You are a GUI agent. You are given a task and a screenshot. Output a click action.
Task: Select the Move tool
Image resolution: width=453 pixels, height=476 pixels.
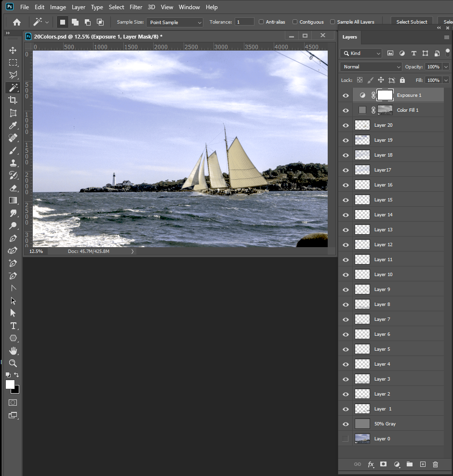tap(13, 50)
